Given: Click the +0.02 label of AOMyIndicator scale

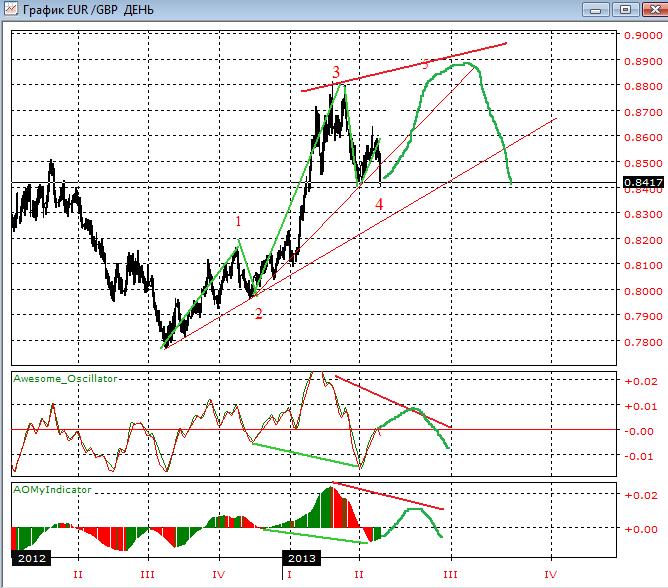Looking at the screenshot, I should click(641, 496).
